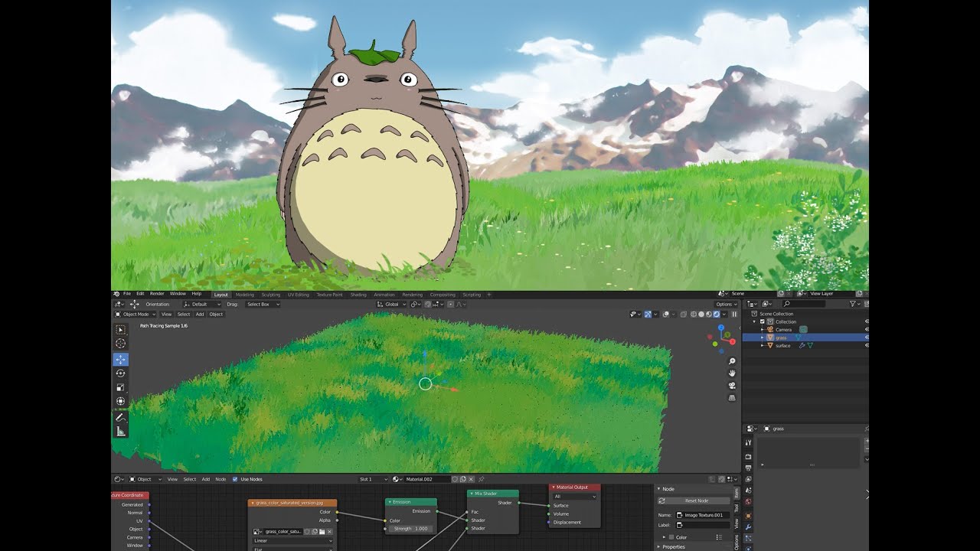Switch to solid viewport shading
Screen dimensions: 980x551
tap(701, 315)
